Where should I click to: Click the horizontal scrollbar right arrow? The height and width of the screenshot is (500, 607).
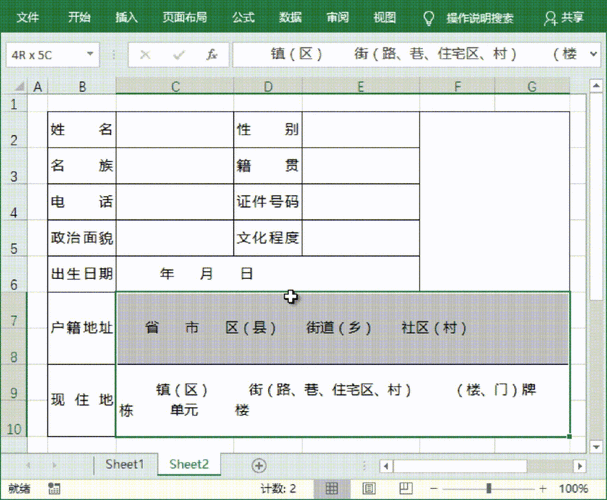click(580, 466)
